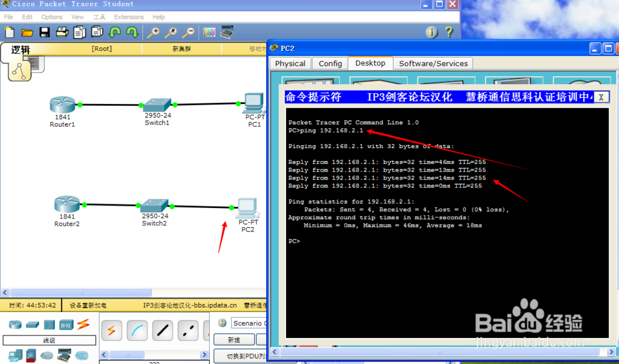
Task: Pick the copper cross-over dashed cable
Action: tap(188, 330)
